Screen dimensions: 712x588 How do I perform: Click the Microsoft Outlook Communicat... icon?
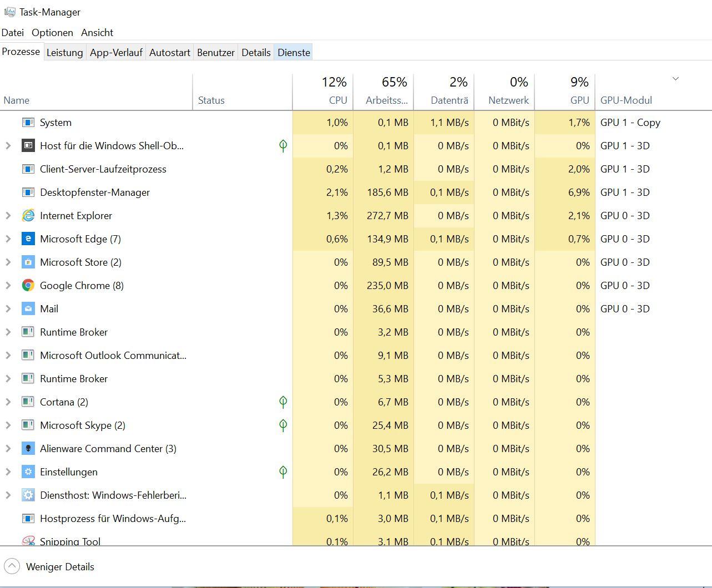(28, 356)
